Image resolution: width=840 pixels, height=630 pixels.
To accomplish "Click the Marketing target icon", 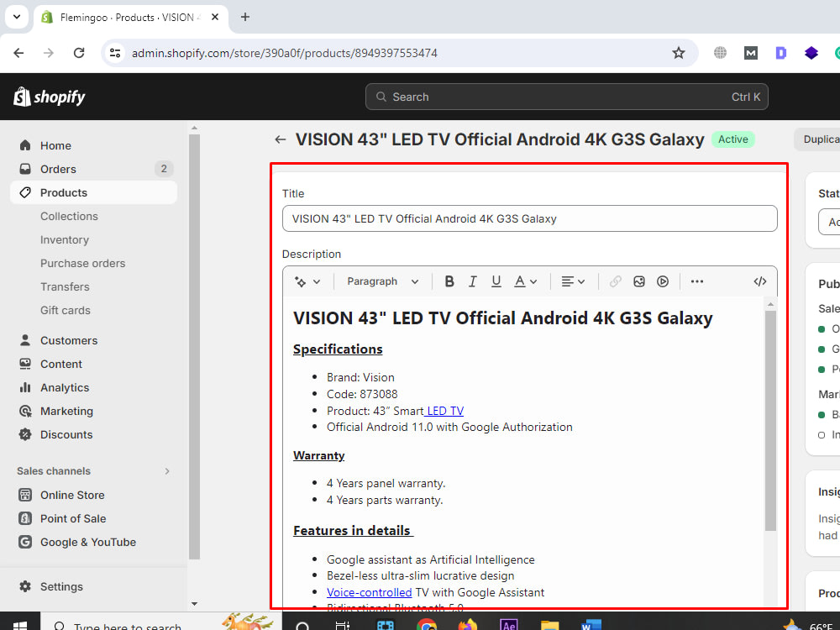I will pos(25,411).
